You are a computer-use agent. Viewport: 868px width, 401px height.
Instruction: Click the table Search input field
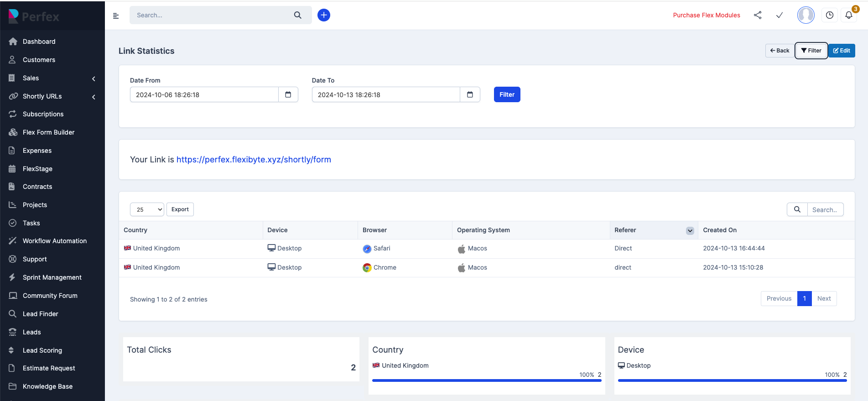[825, 209]
